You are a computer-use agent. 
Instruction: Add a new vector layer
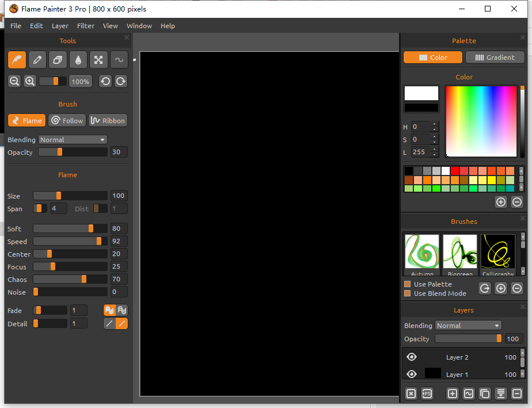[469, 394]
